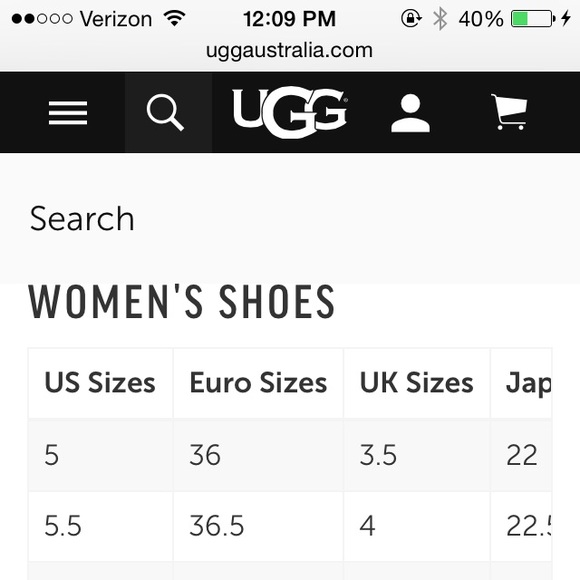Select the partially visible Japan sizes header
Viewport: 580px width, 580px height.
(x=522, y=383)
